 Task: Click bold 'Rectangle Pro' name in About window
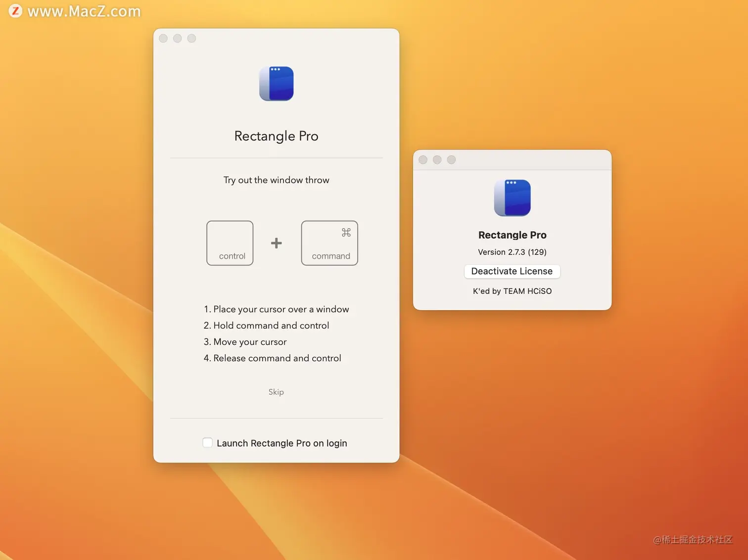pyautogui.click(x=512, y=235)
